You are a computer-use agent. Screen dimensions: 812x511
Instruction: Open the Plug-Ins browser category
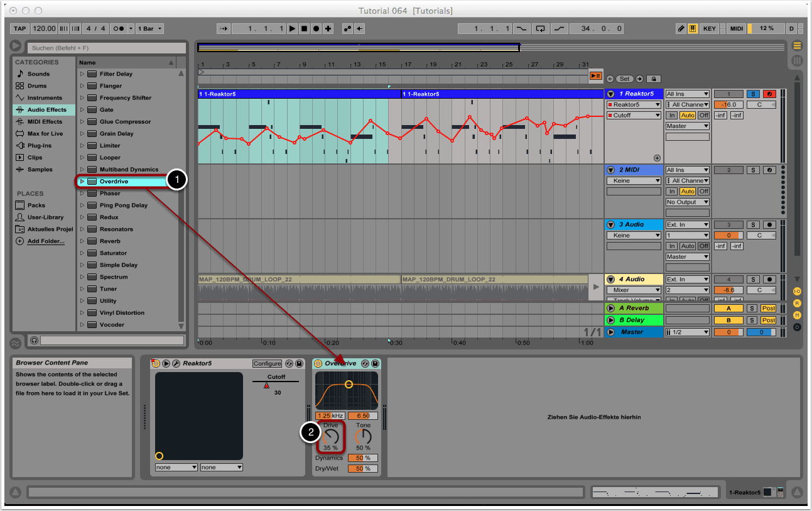pyautogui.click(x=39, y=146)
